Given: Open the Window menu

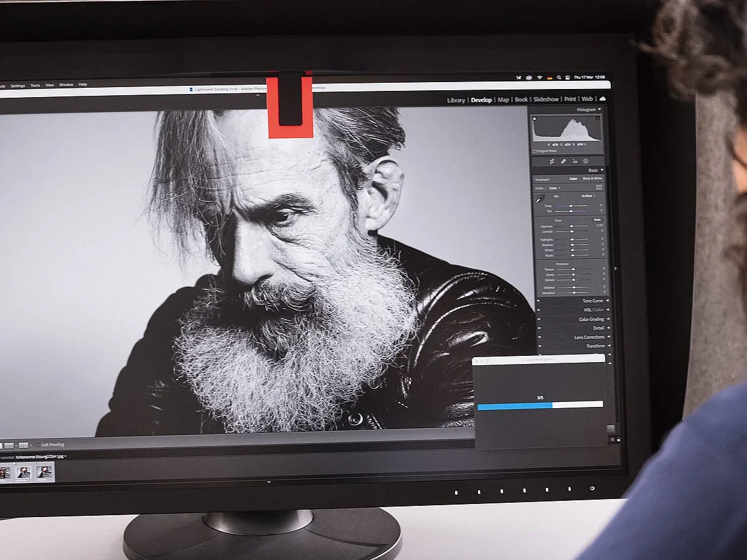Looking at the screenshot, I should click(66, 85).
